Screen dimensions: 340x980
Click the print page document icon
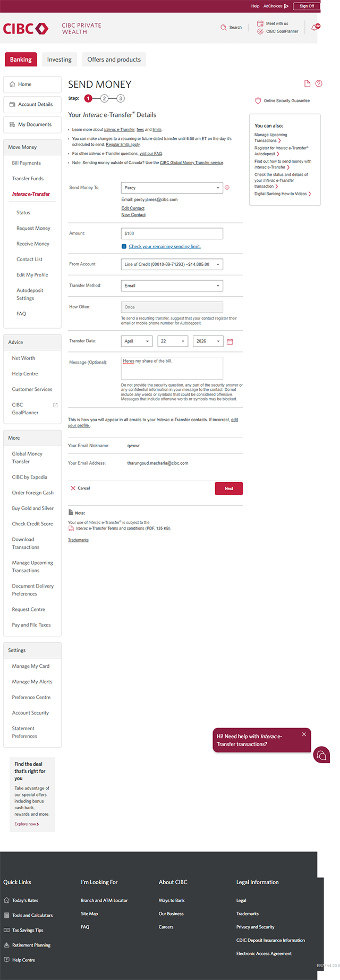tap(307, 83)
